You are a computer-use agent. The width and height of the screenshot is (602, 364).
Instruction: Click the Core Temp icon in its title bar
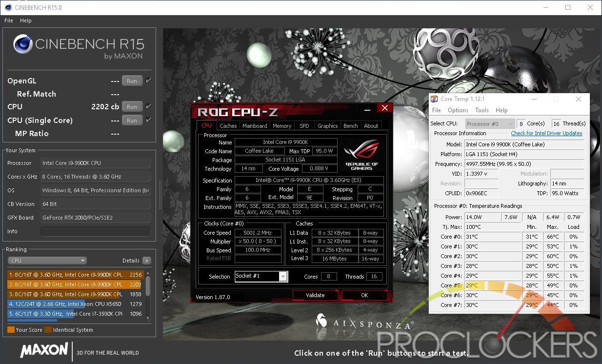[x=434, y=99]
